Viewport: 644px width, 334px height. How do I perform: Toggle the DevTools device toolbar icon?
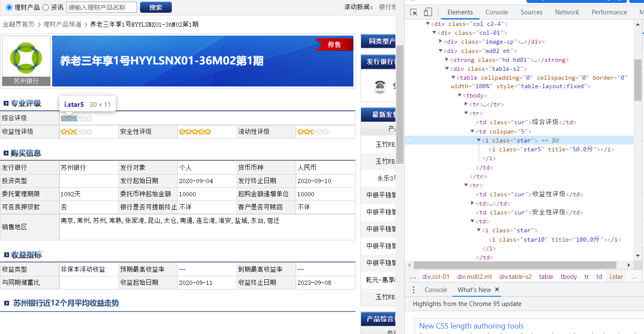click(x=428, y=12)
